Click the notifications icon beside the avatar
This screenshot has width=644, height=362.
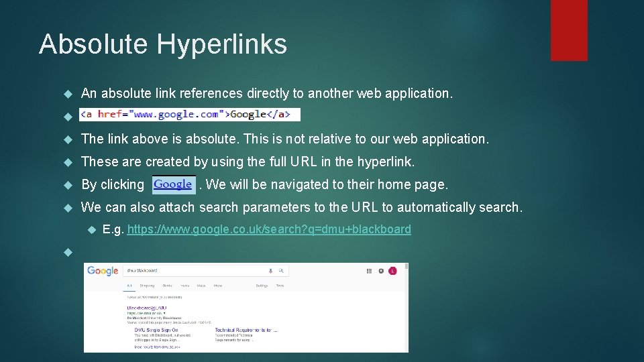coord(381,271)
